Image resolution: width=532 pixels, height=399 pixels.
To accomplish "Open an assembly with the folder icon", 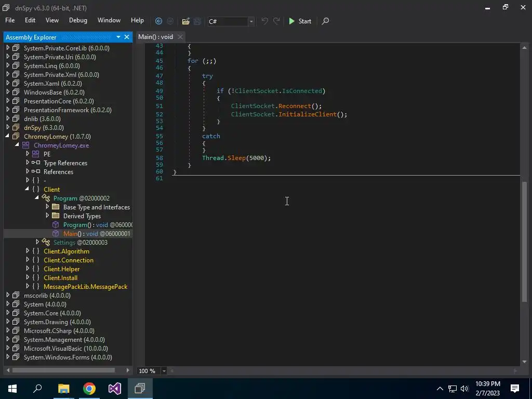I will (185, 21).
